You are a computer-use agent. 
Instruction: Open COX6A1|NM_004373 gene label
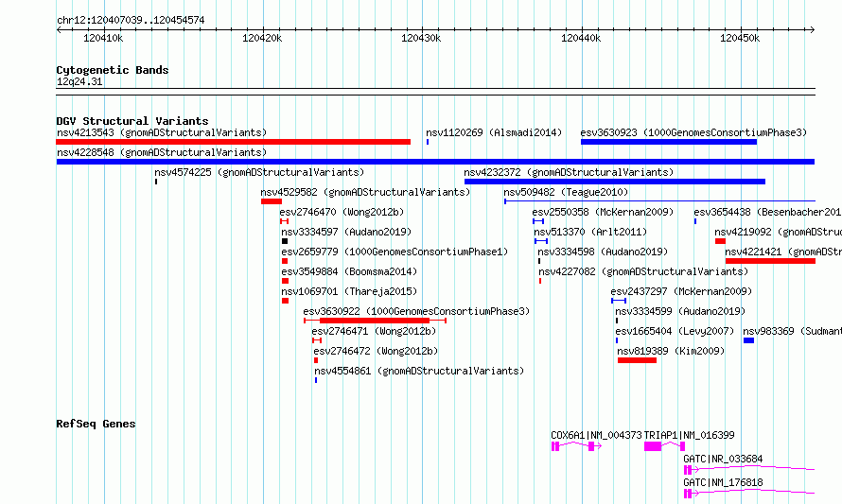[596, 435]
